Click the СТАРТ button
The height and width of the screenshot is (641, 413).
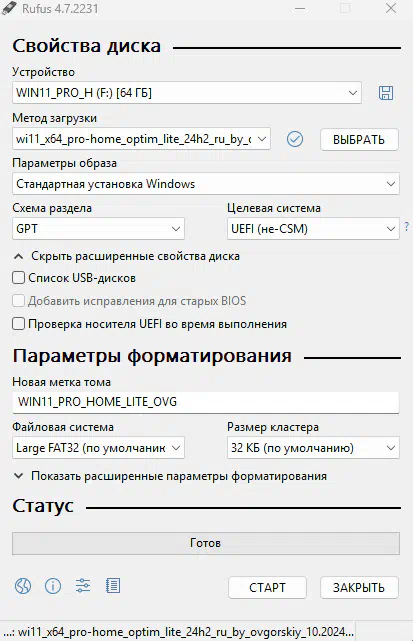pos(267,587)
